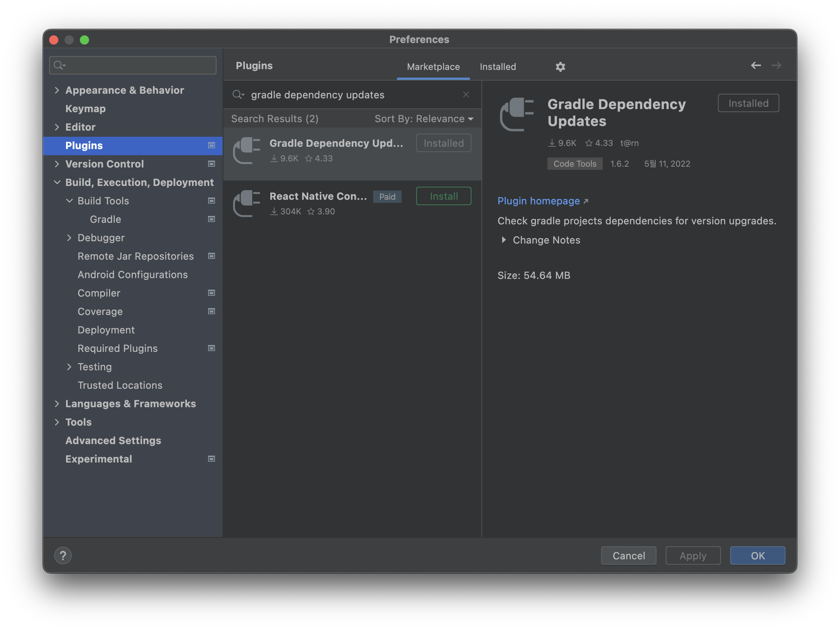Click the project-level icon next to Version Control
This screenshot has width=840, height=630.
(211, 164)
